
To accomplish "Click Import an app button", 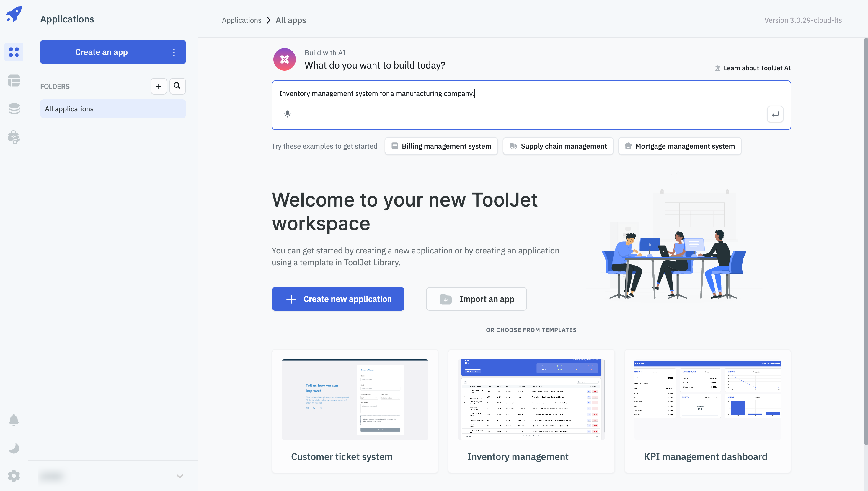I will pos(476,299).
